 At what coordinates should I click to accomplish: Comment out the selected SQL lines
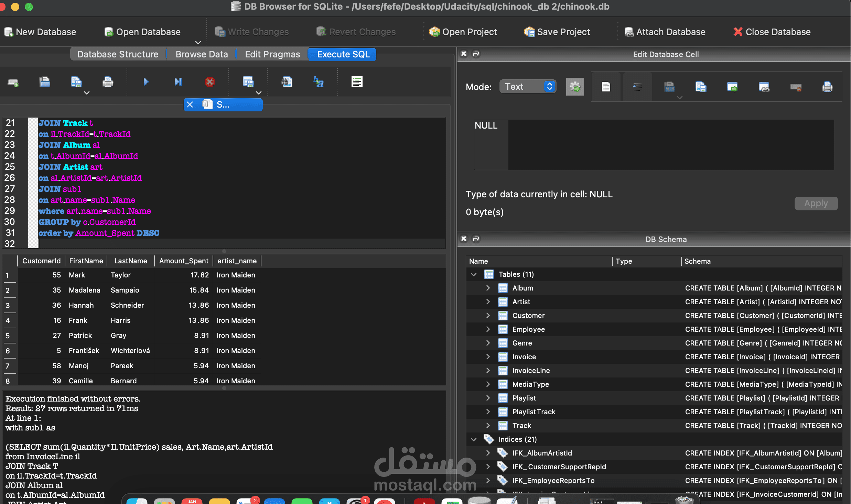click(357, 82)
